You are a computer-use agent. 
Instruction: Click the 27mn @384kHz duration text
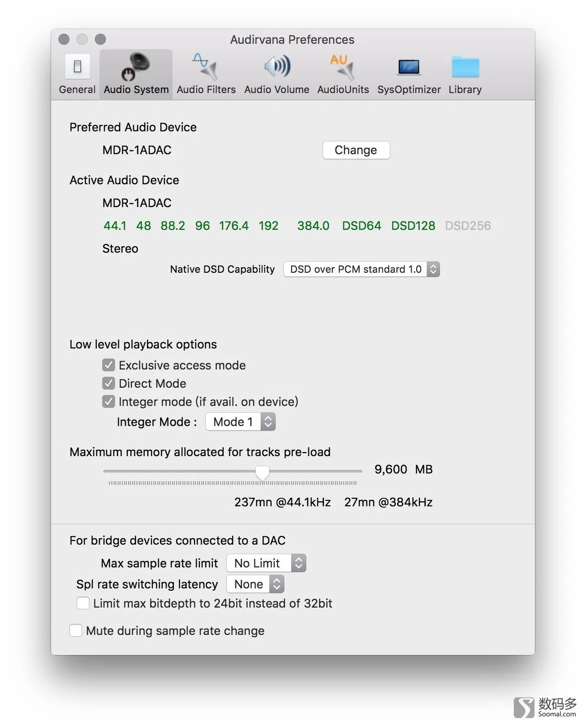click(x=388, y=502)
